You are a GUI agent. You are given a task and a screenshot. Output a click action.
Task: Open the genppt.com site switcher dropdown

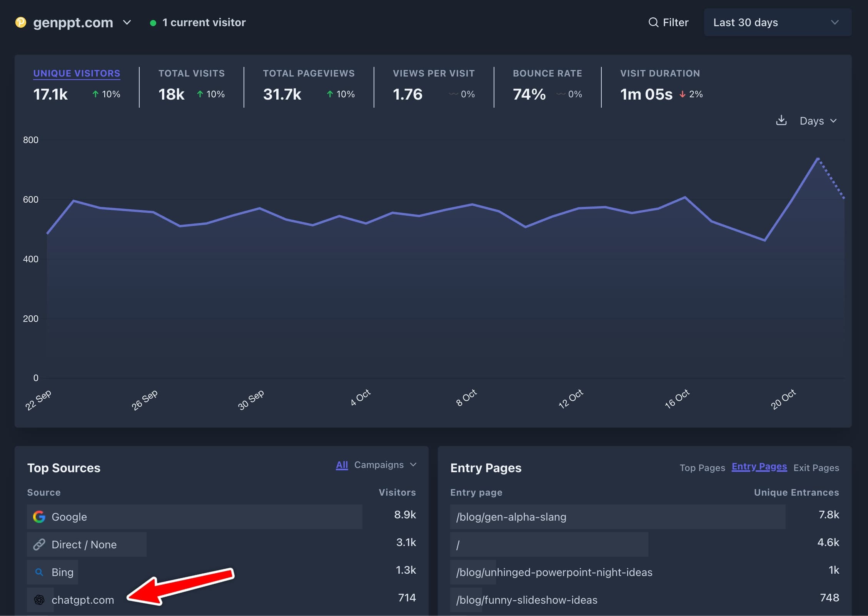click(127, 22)
